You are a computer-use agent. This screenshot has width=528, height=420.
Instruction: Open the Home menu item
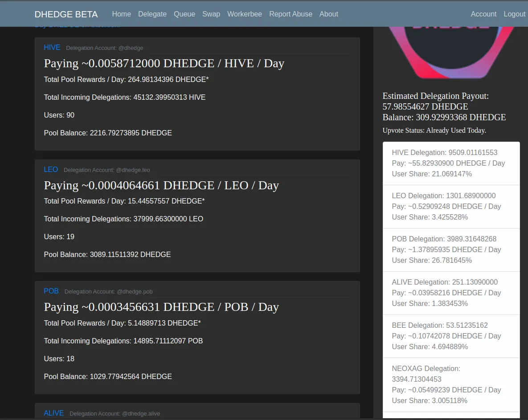(x=121, y=14)
